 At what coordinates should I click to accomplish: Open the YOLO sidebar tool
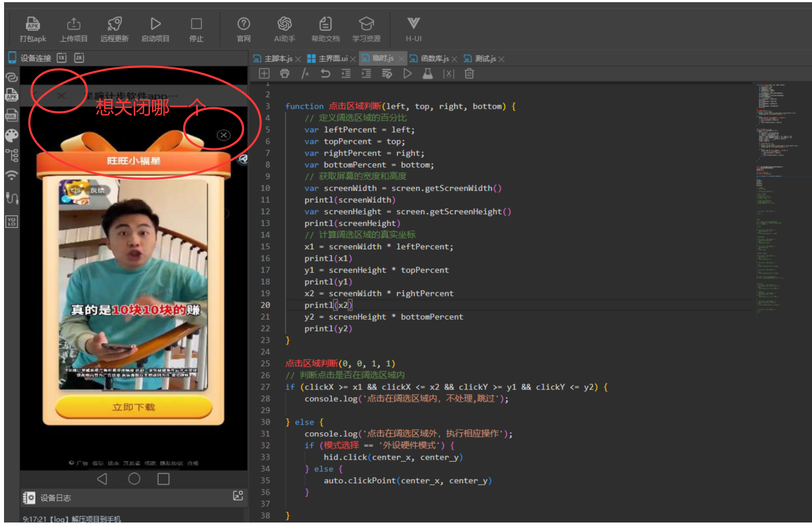pyautogui.click(x=12, y=222)
